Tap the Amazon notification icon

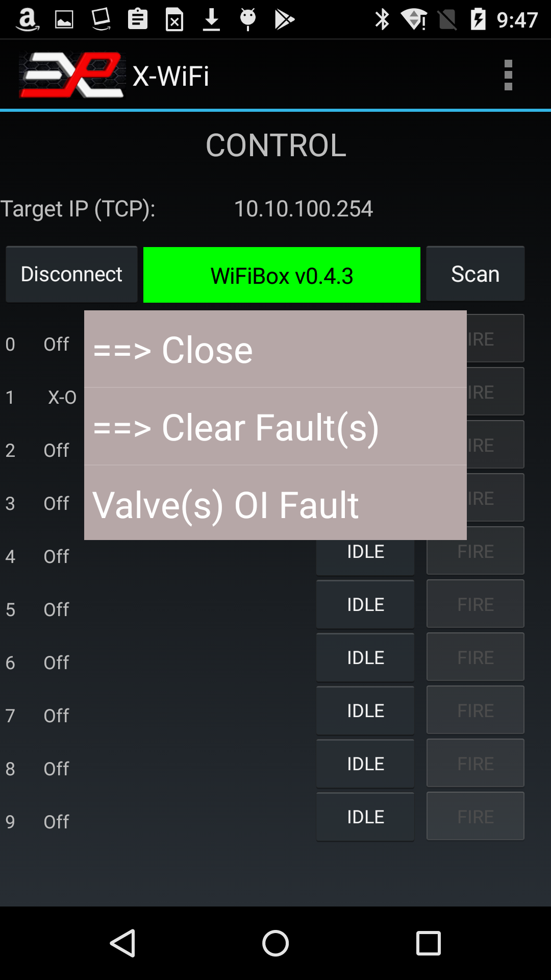[x=28, y=20]
